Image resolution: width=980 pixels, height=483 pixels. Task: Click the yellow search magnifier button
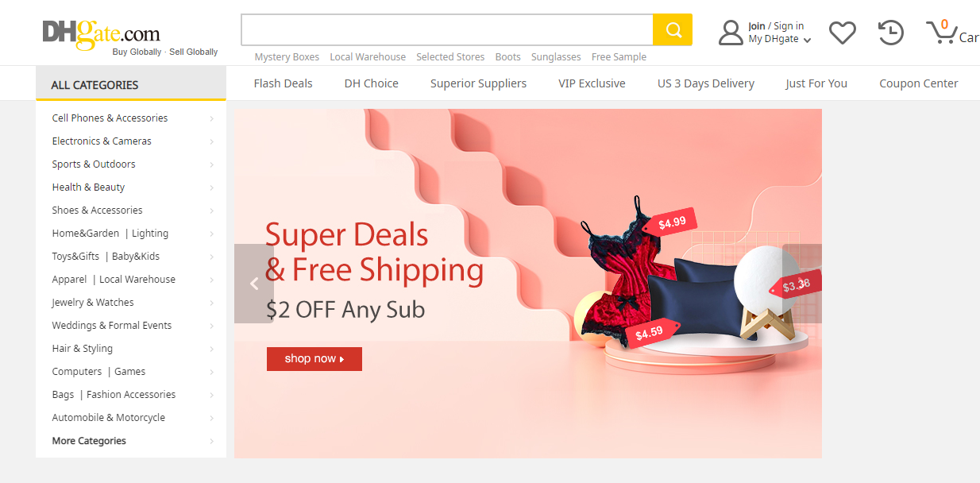(x=673, y=30)
